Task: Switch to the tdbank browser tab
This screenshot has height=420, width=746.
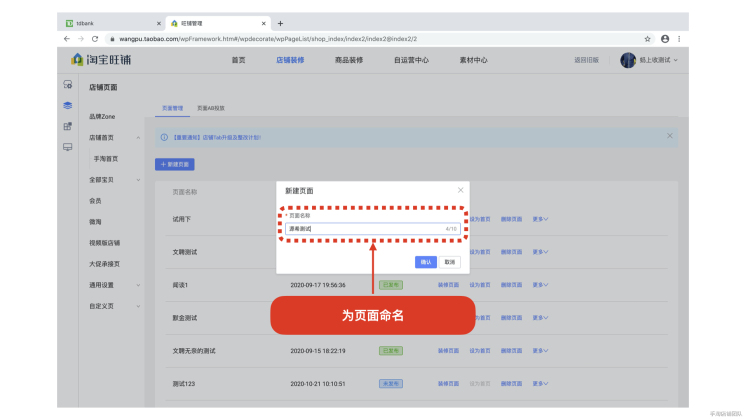Action: [x=112, y=23]
